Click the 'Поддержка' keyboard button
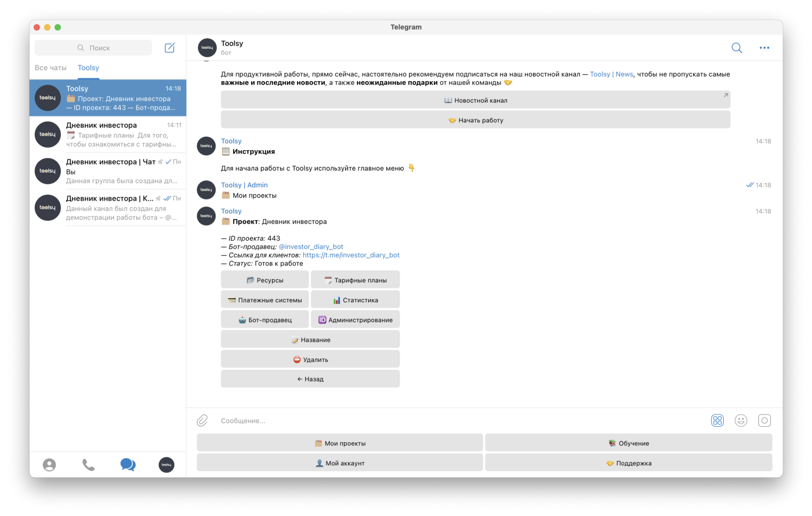The height and width of the screenshot is (516, 812). (x=629, y=462)
